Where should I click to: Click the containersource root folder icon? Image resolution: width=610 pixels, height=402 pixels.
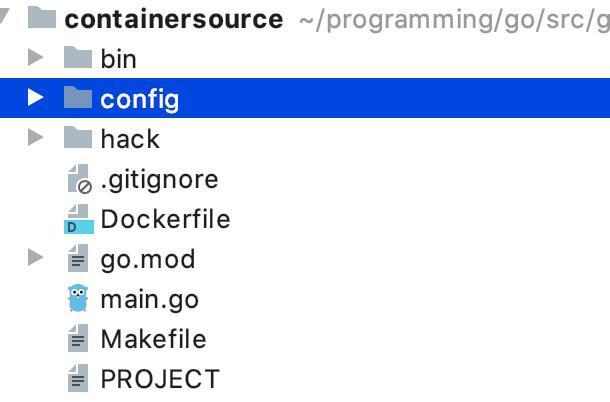42,17
